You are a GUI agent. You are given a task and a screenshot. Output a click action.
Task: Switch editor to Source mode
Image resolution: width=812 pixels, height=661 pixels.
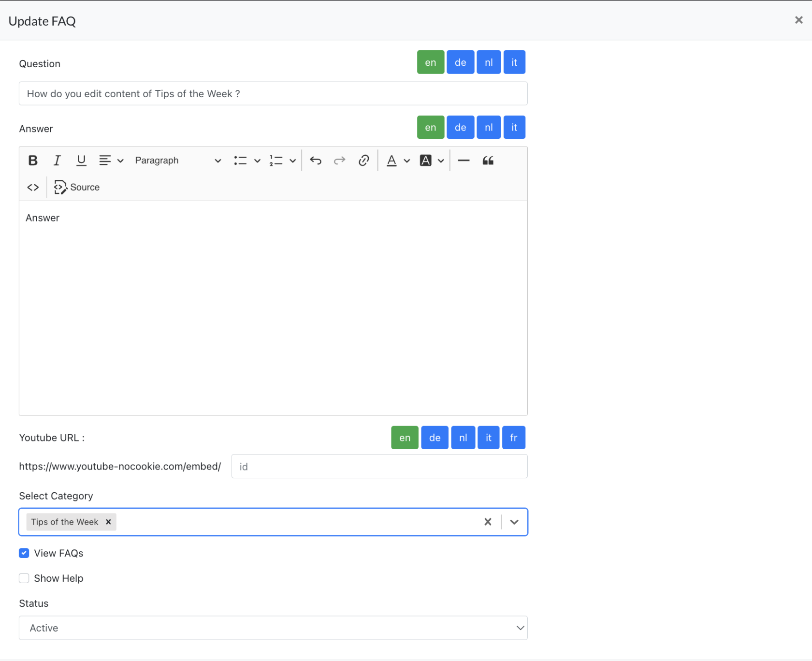(x=77, y=187)
